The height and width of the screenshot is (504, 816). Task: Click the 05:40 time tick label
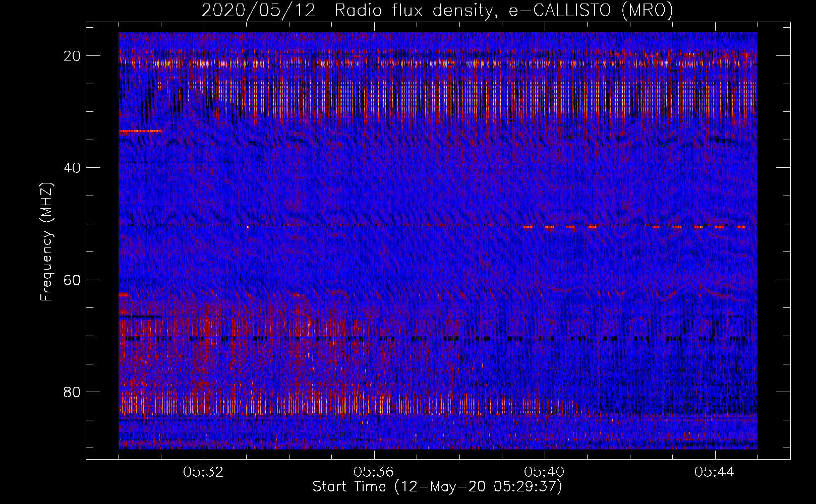(x=545, y=472)
